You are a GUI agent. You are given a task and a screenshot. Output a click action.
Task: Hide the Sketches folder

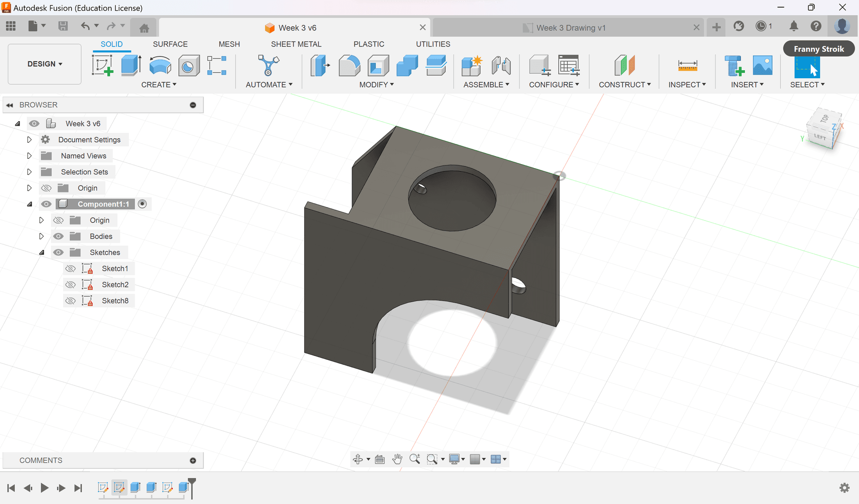pyautogui.click(x=58, y=252)
